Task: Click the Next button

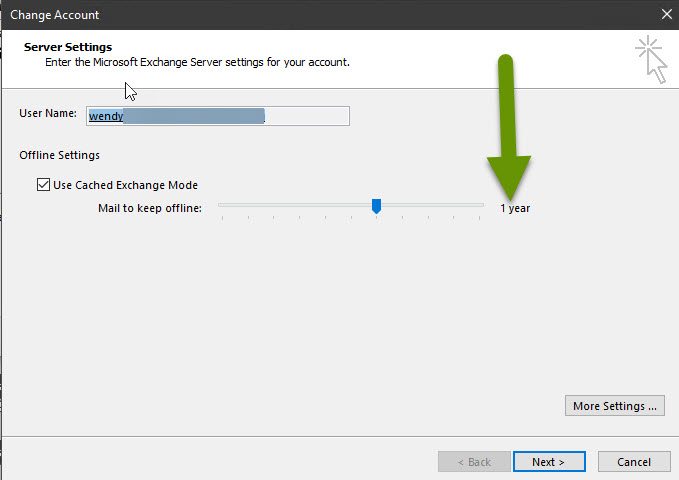Action: 549,462
